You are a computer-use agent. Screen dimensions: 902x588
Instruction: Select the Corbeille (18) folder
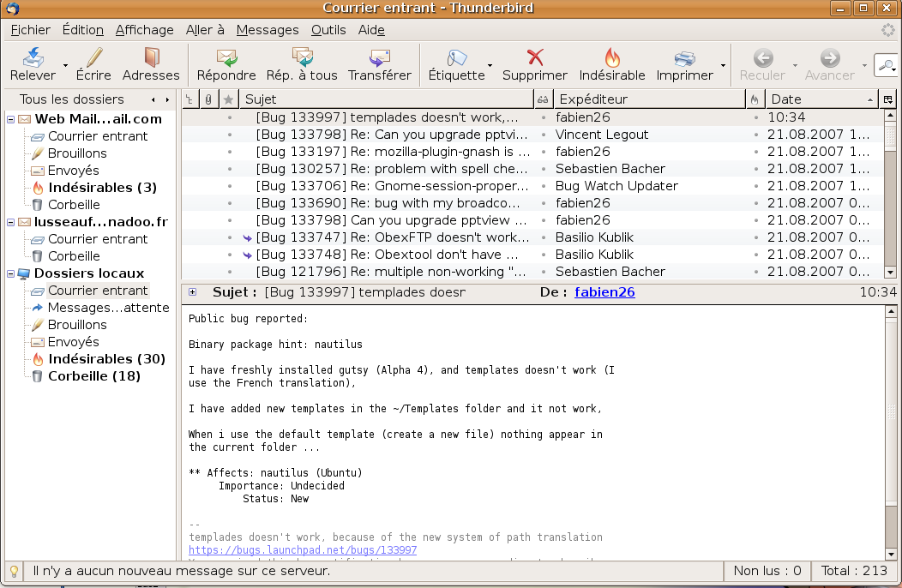pos(93,376)
